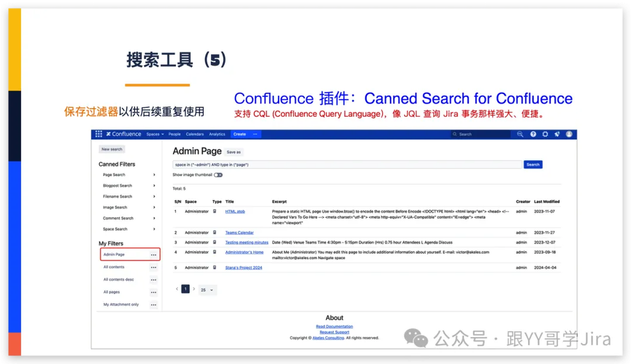Click the Last Modified column header
This screenshot has height=364, width=631.
pos(546,202)
